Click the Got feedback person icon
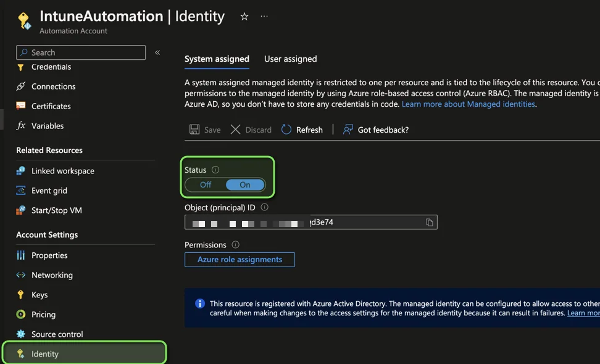This screenshot has width=600, height=364. (348, 130)
